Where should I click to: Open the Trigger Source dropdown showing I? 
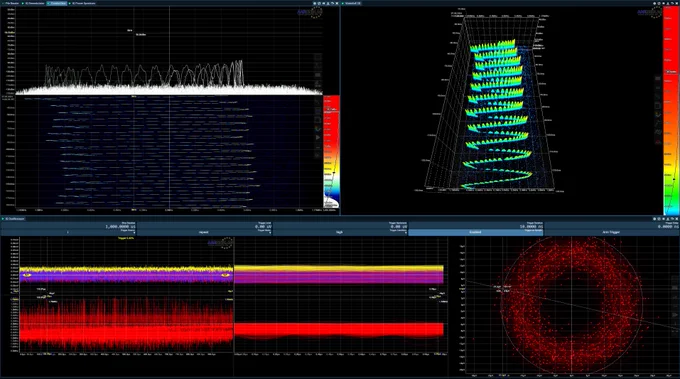tap(68, 232)
